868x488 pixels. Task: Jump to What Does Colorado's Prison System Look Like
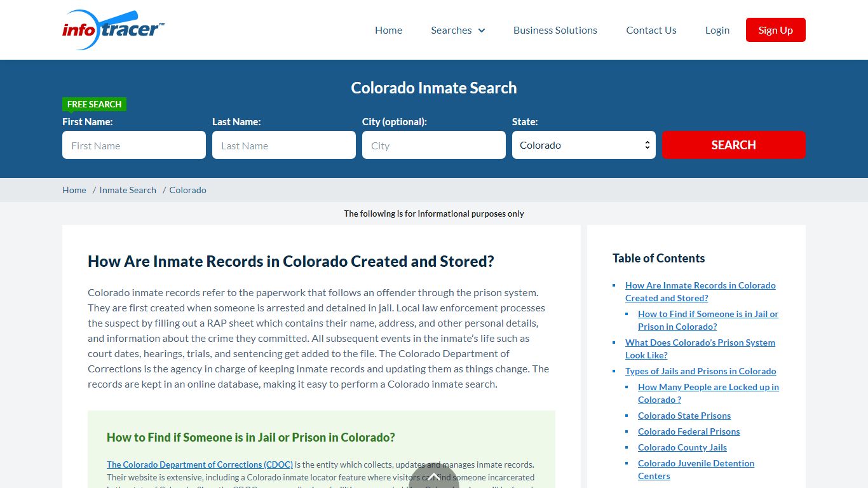click(x=700, y=349)
